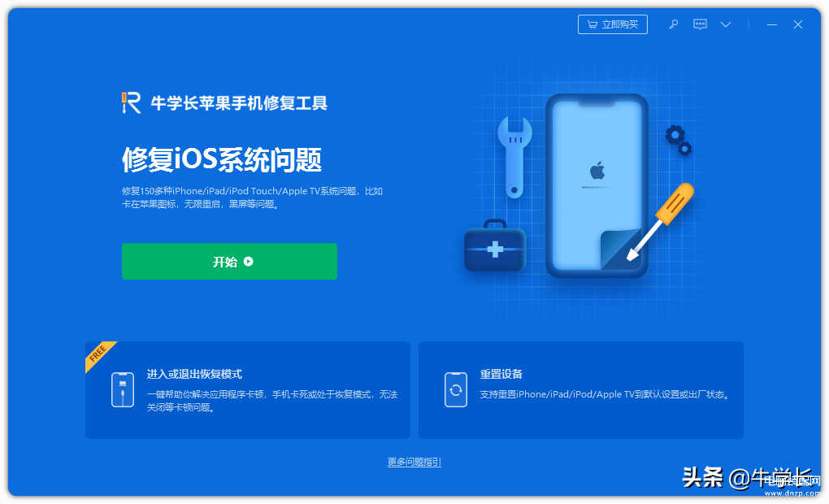Click the iPhone illustration Apple logo
The image size is (829, 504).
pyautogui.click(x=597, y=170)
